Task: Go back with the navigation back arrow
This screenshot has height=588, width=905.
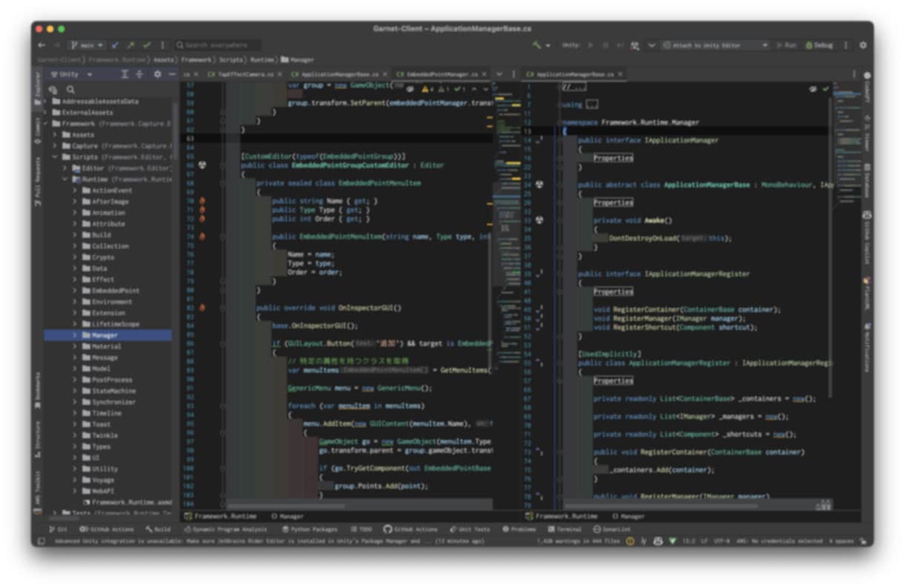Action: pyautogui.click(x=42, y=45)
